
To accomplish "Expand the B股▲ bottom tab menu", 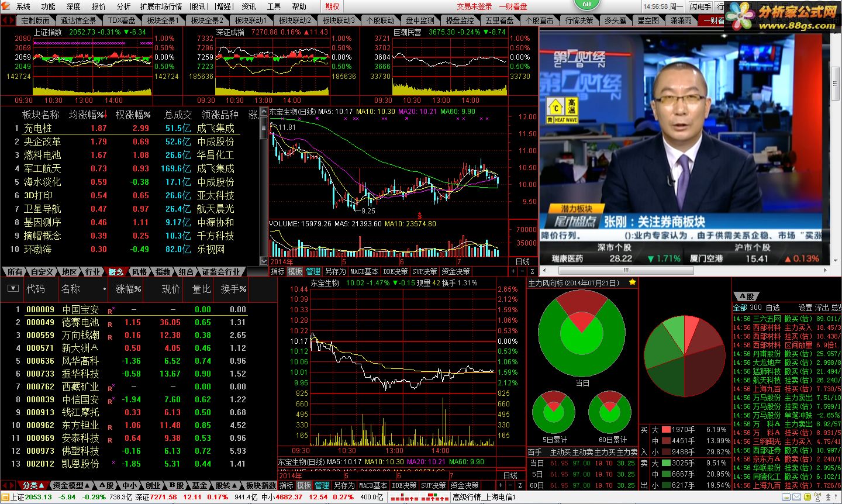I will point(177,485).
